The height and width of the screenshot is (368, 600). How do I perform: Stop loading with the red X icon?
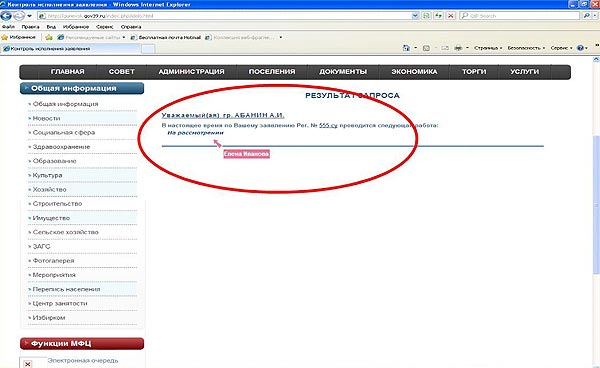click(x=451, y=16)
